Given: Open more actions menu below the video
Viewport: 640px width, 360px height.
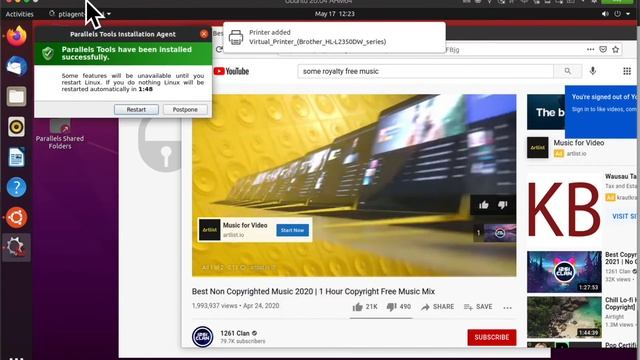Looking at the screenshot, I should [507, 307].
